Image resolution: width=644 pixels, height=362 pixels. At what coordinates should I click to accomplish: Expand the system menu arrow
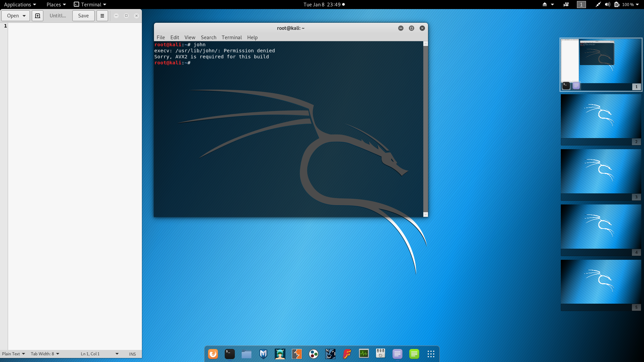coord(637,5)
